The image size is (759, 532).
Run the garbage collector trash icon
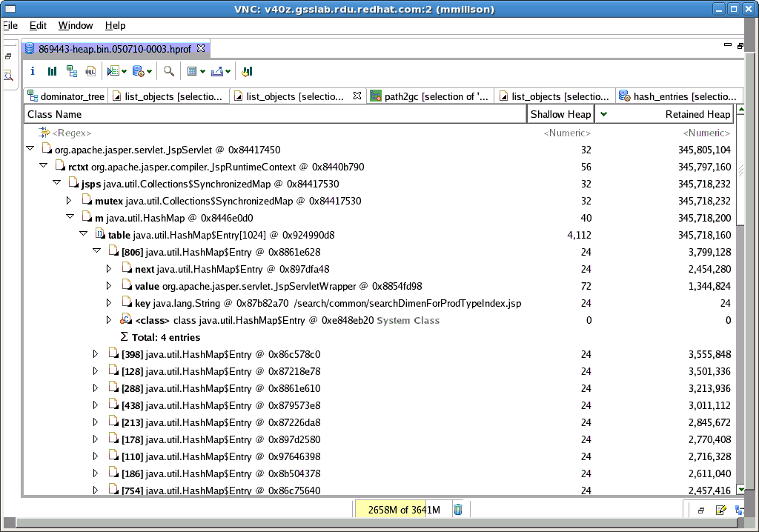(x=458, y=509)
